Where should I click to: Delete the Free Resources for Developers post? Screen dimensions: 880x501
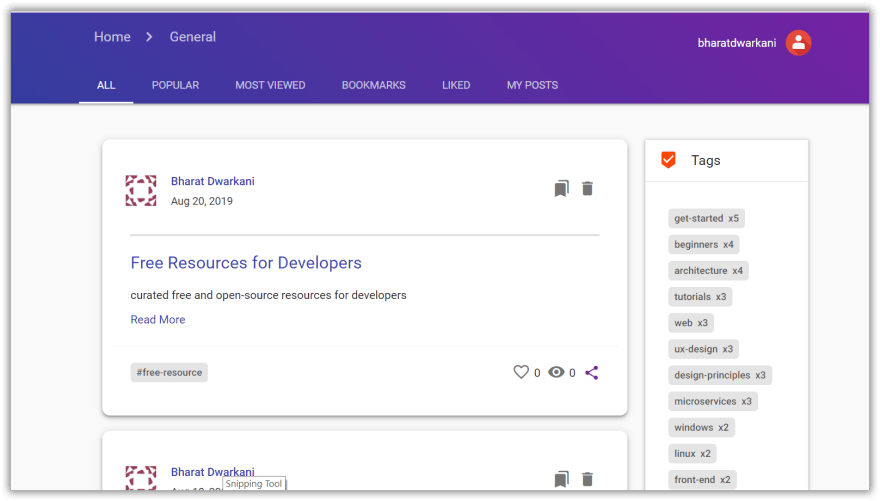pyautogui.click(x=587, y=189)
